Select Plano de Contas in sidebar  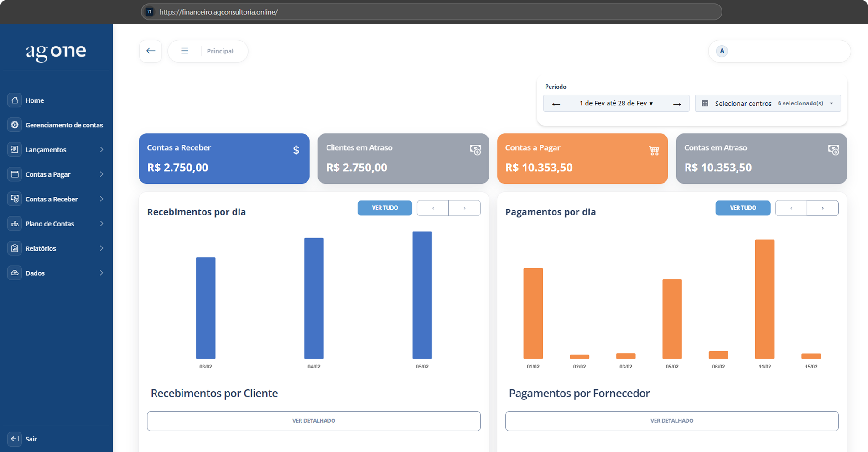click(x=50, y=224)
